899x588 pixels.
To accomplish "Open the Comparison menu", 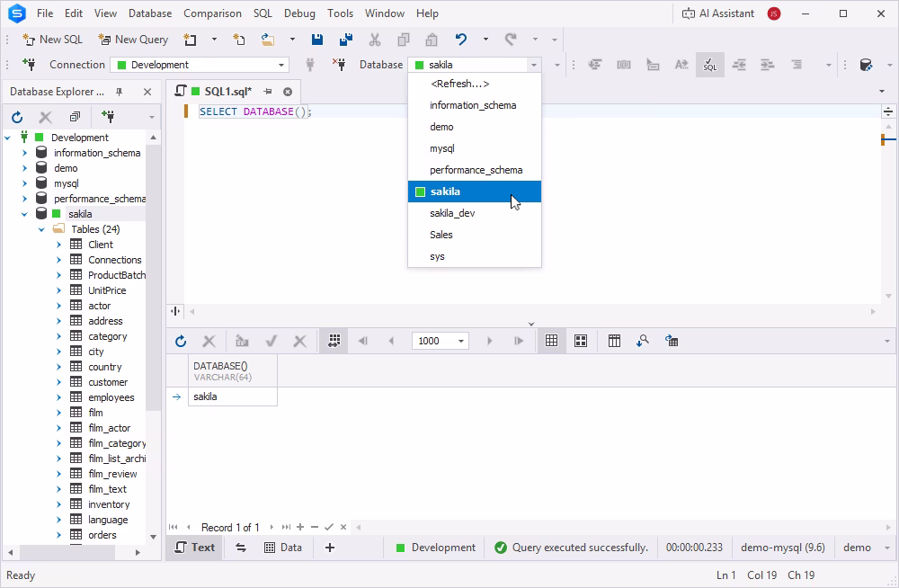I will click(x=212, y=13).
